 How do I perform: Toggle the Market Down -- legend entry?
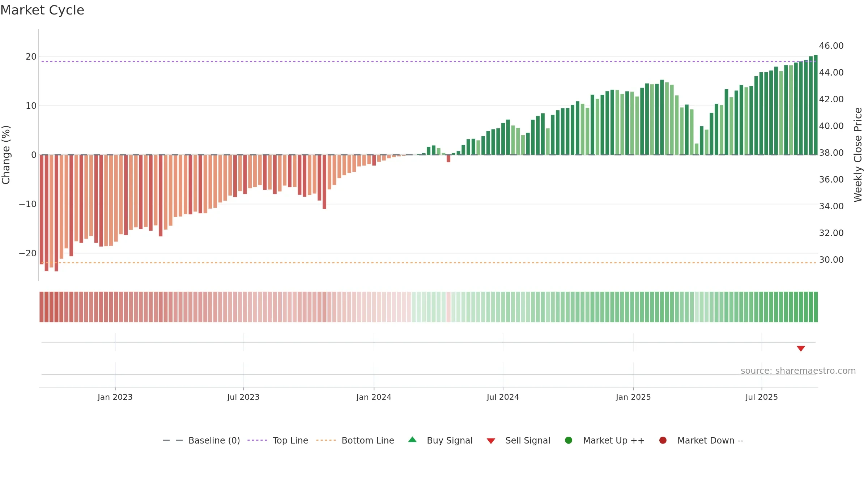[x=701, y=440]
